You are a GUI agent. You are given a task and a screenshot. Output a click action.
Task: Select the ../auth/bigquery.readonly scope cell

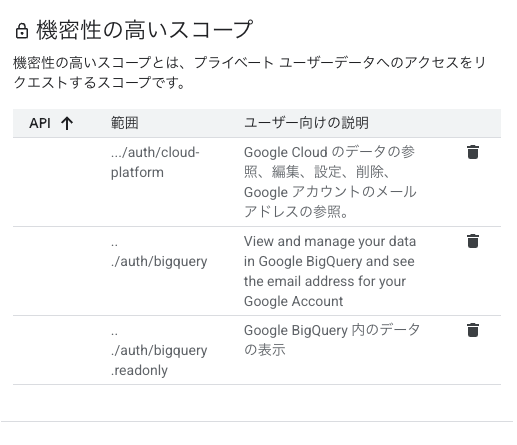point(159,351)
